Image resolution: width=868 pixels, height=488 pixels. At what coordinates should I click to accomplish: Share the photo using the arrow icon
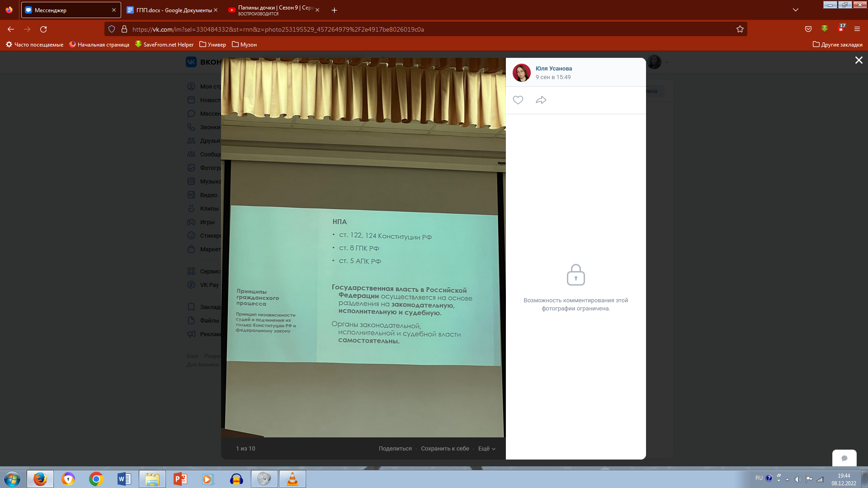541,100
